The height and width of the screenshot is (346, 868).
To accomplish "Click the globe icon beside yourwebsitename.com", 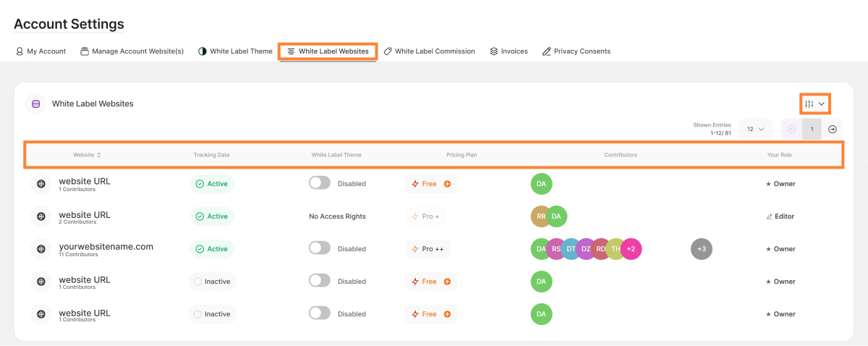I will tap(41, 249).
